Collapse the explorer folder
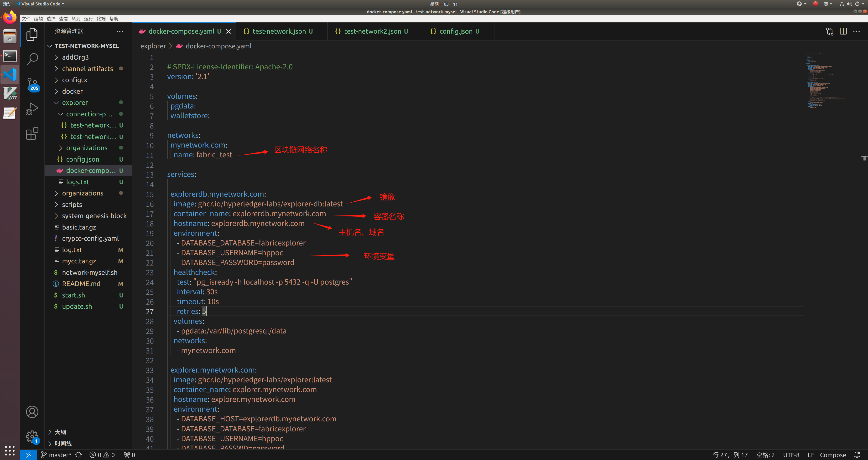Image resolution: width=868 pixels, height=460 pixels. (x=88, y=102)
